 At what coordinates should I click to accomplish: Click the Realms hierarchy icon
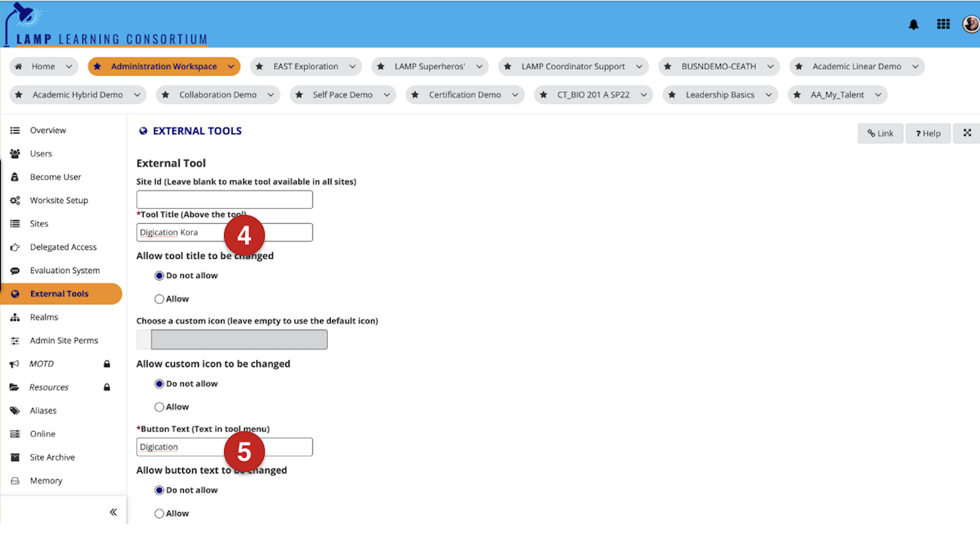15,317
